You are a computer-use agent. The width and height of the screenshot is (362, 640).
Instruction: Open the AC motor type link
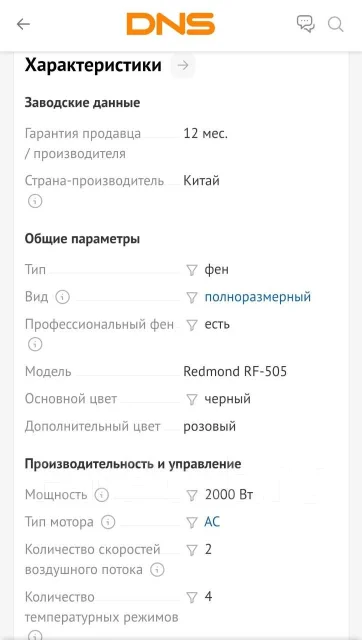coord(212,522)
